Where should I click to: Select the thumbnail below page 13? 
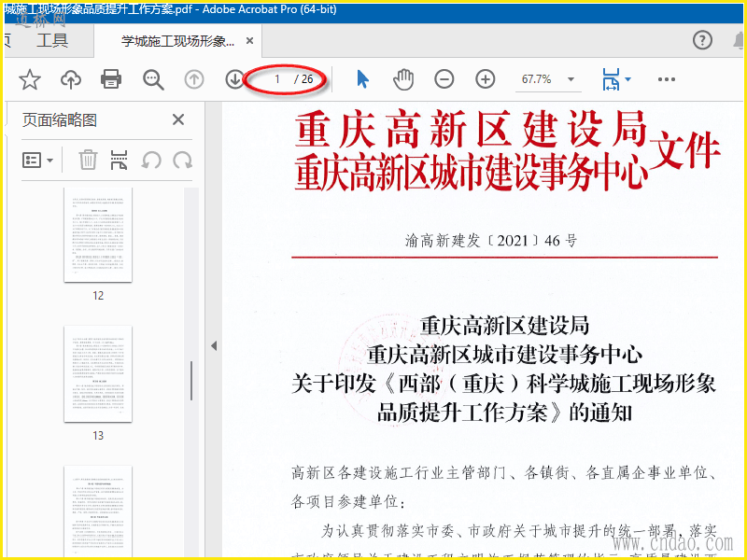click(x=98, y=511)
